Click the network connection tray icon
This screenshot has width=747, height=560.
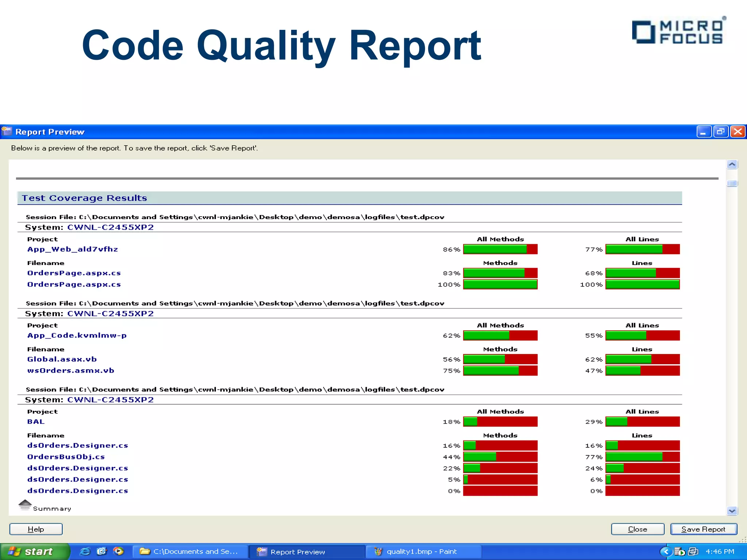693,552
